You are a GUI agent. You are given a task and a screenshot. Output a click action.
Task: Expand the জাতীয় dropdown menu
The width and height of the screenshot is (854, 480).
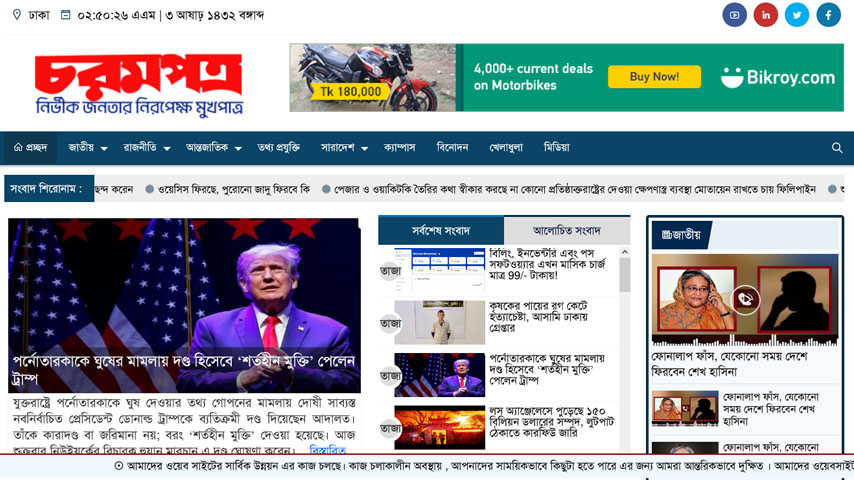pyautogui.click(x=87, y=147)
